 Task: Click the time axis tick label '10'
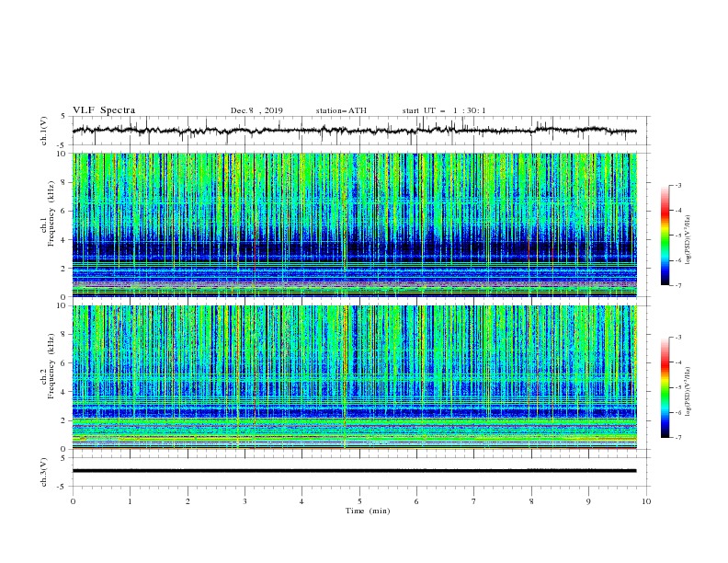(646, 501)
